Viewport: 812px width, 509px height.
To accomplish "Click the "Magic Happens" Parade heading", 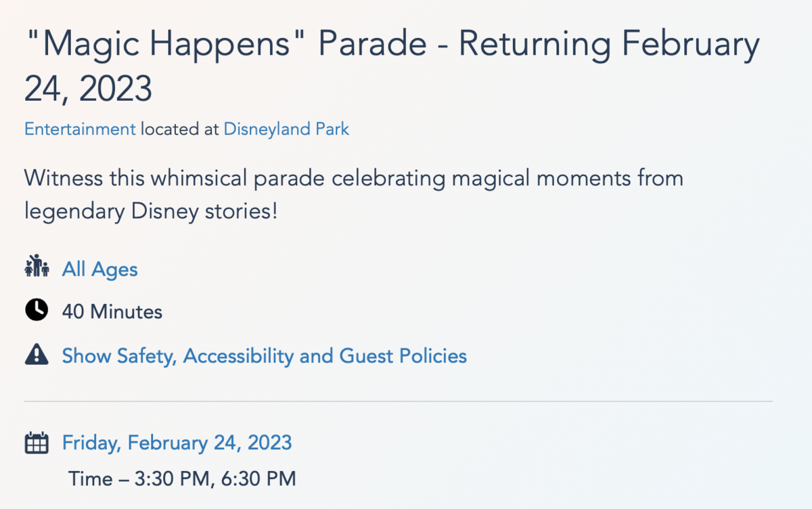I will [x=391, y=66].
